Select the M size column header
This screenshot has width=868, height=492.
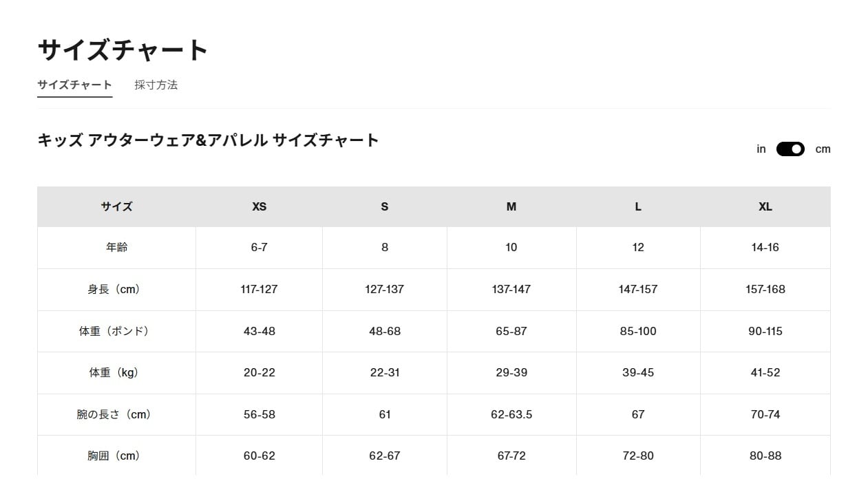tap(511, 206)
